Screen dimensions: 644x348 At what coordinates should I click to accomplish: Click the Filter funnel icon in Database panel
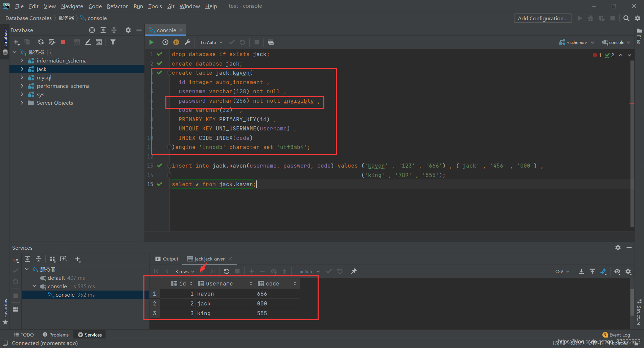[x=113, y=42]
